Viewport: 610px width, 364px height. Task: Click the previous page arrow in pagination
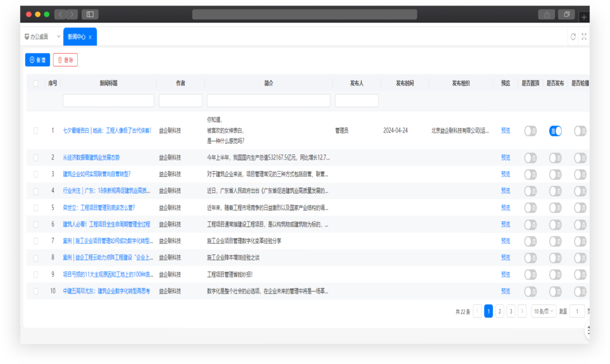coord(477,312)
